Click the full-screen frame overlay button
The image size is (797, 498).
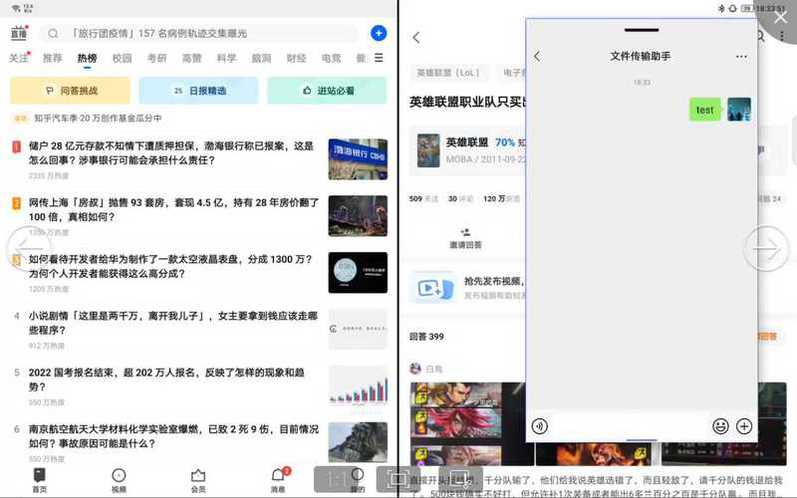tap(396, 478)
